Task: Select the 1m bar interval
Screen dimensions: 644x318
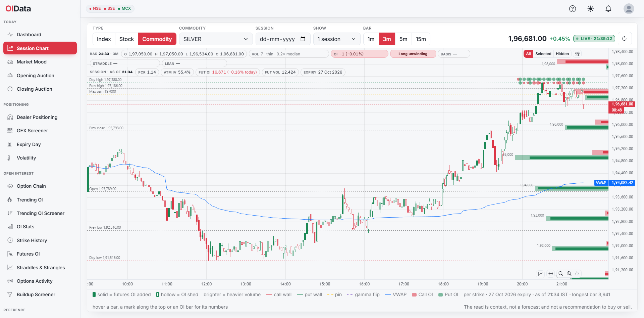Action: tap(371, 39)
